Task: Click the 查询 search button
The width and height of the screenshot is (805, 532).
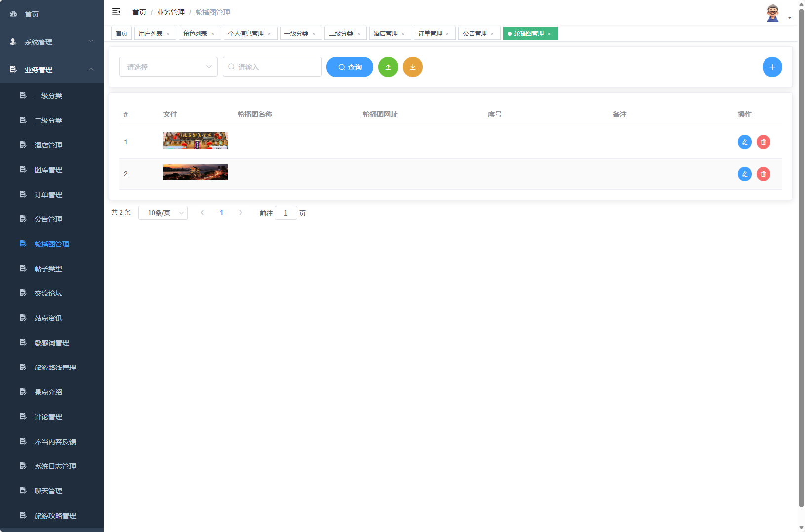Action: click(x=350, y=67)
